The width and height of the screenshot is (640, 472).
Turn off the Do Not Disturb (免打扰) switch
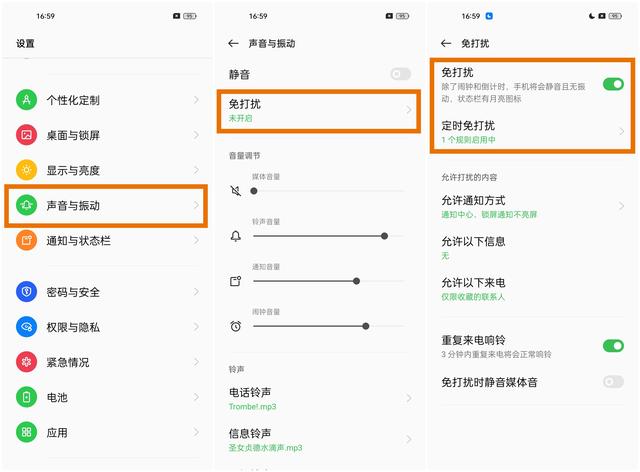613,84
